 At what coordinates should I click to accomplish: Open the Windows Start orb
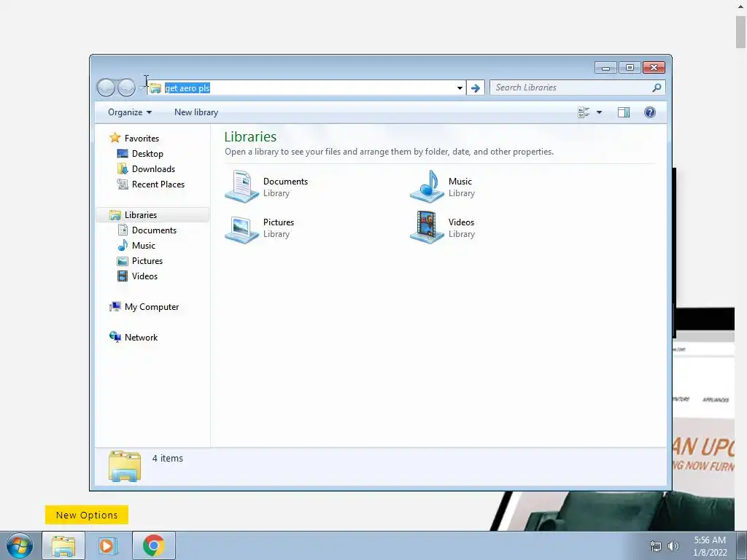(x=20, y=545)
